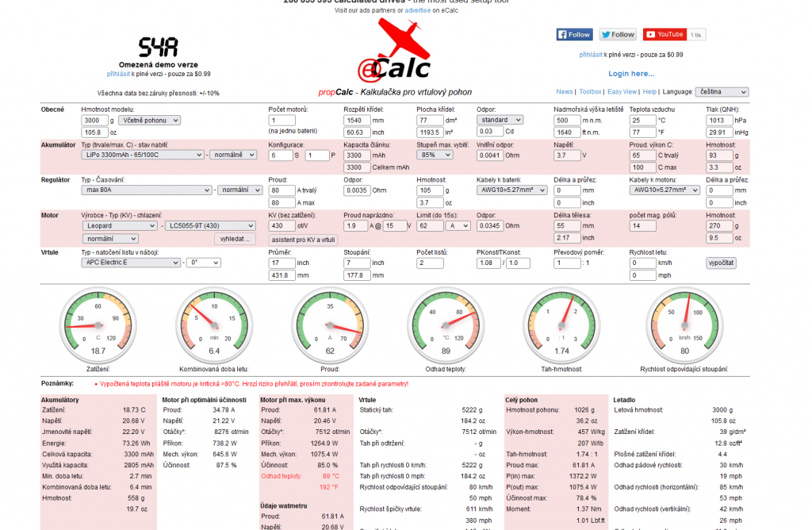
Task: Click the Kombinovaná doba letu gauge
Action: point(213,325)
